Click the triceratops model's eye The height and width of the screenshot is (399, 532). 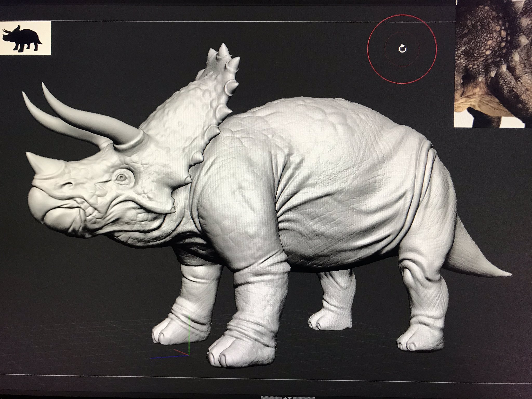pyautogui.click(x=121, y=178)
